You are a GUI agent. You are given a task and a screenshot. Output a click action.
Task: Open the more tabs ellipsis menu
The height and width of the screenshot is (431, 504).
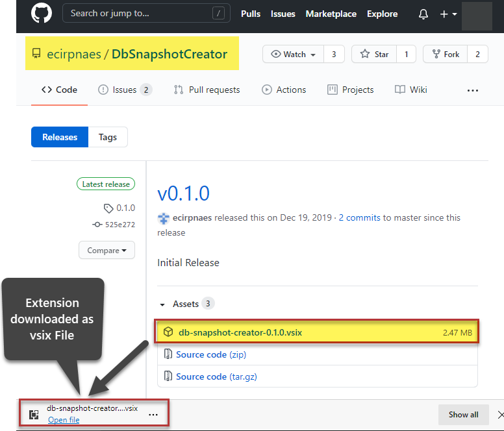click(473, 91)
